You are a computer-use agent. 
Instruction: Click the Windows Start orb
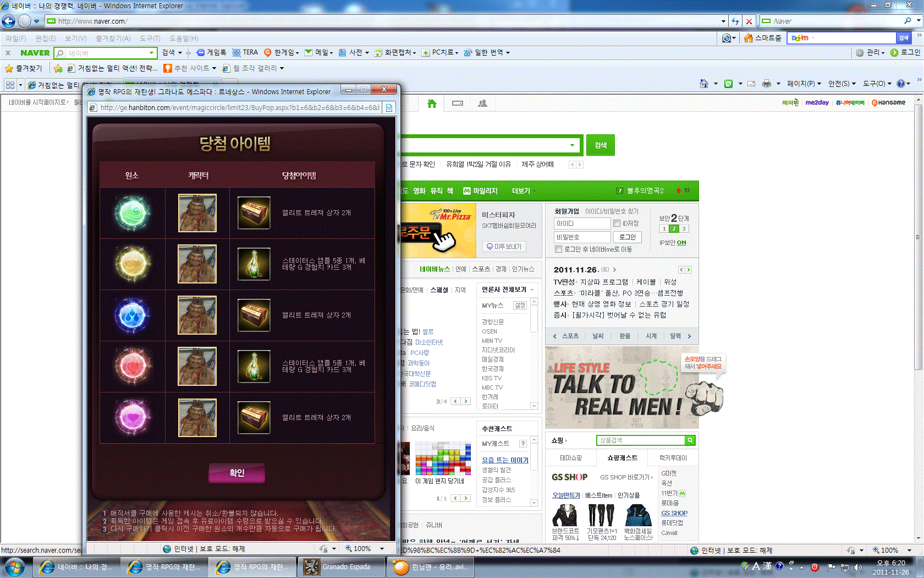pos(14,566)
